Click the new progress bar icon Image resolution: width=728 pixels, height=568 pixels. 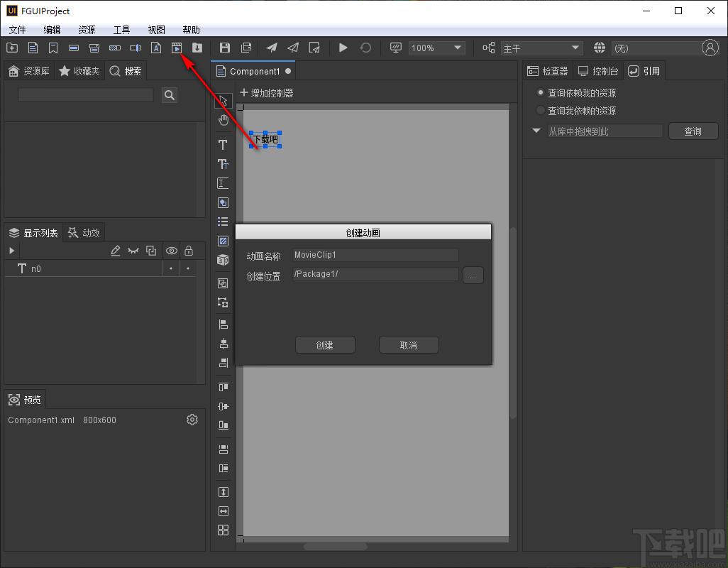115,48
